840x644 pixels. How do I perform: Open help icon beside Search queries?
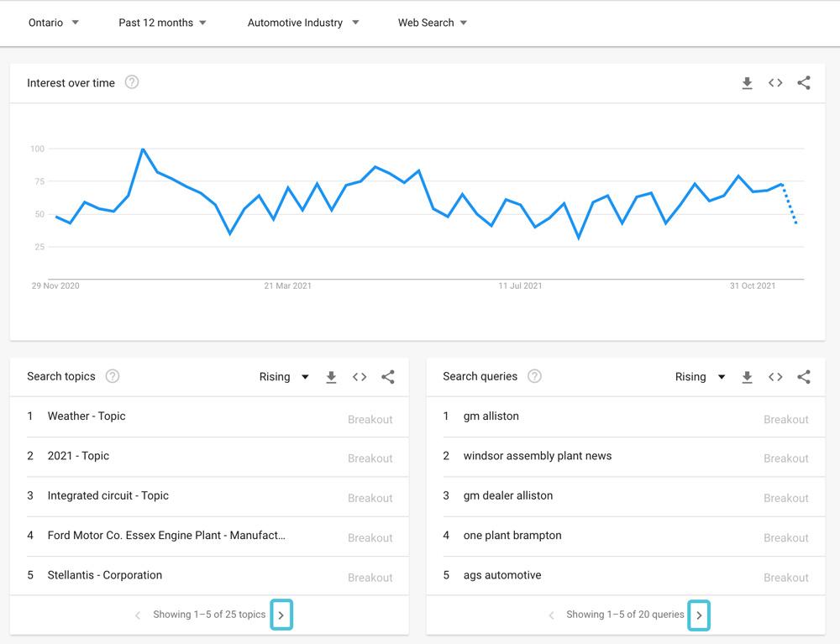click(534, 376)
